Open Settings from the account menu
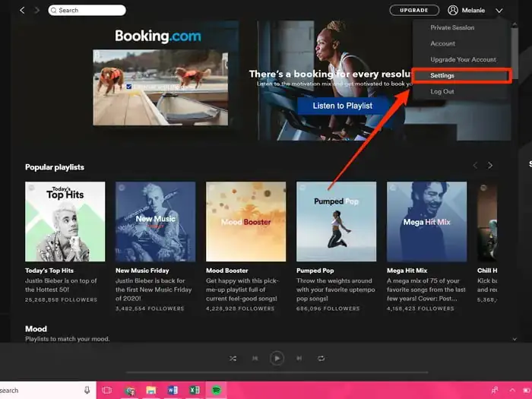 pyautogui.click(x=442, y=75)
